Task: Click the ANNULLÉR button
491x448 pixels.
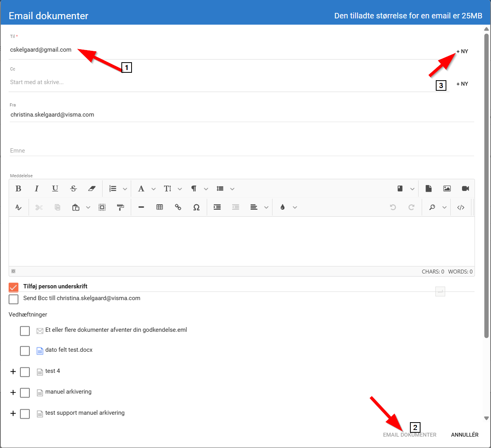Action: 465,435
